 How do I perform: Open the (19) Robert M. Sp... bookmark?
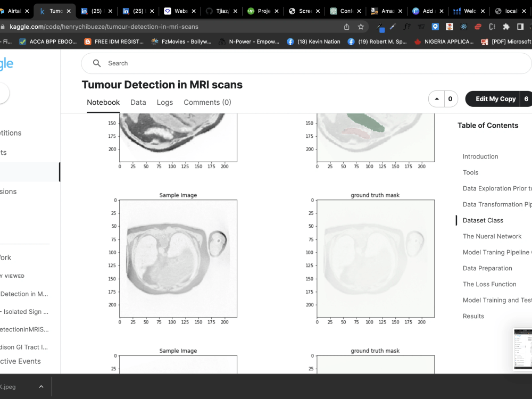click(x=377, y=41)
